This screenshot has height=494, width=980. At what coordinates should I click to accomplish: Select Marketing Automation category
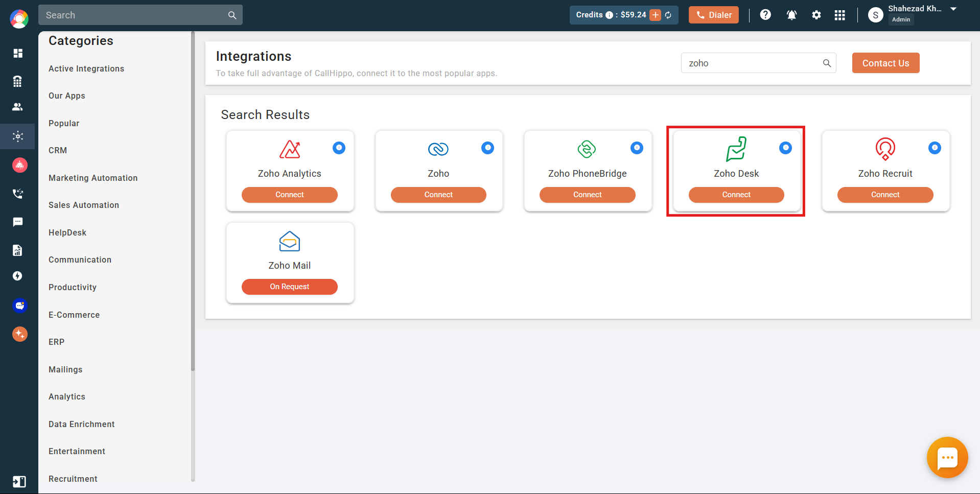pos(93,178)
